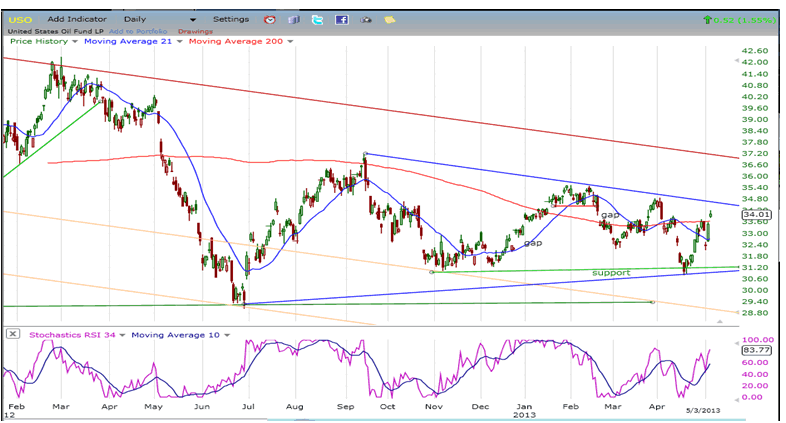The image size is (786, 423).
Task: Click the yellow note icon
Action: 389,19
